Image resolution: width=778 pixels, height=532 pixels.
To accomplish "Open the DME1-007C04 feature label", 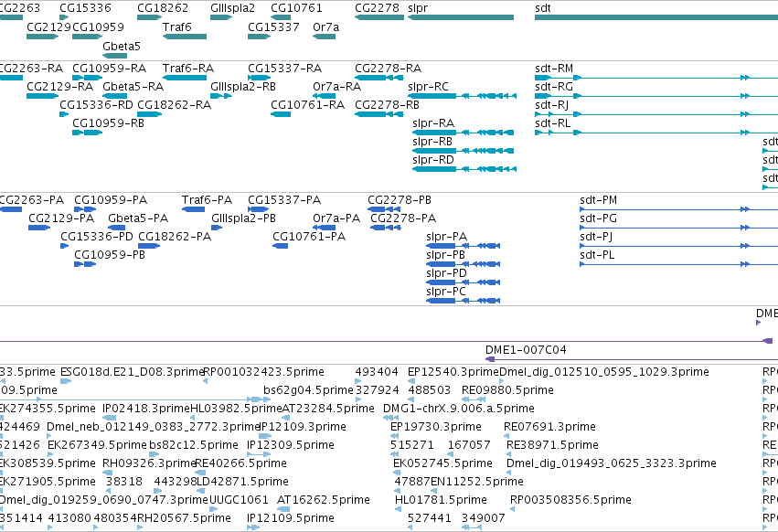I will [x=526, y=350].
